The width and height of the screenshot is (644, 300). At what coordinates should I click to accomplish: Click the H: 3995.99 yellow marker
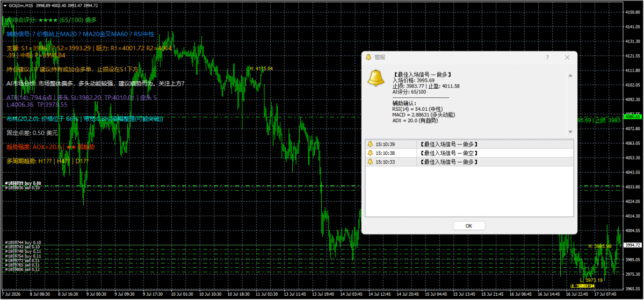pyautogui.click(x=600, y=246)
